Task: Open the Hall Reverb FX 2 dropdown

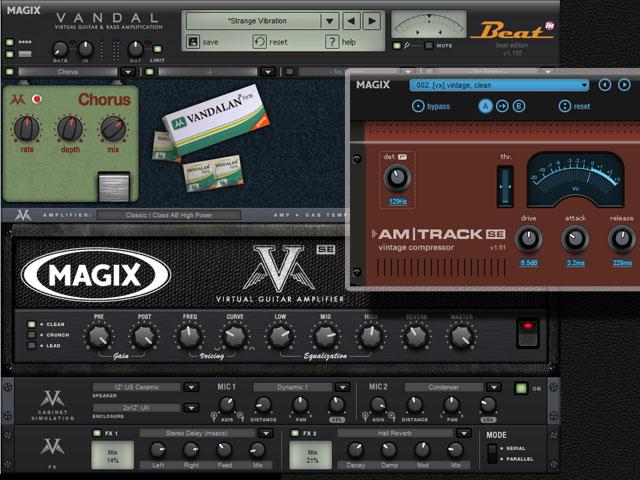Action: (x=464, y=433)
